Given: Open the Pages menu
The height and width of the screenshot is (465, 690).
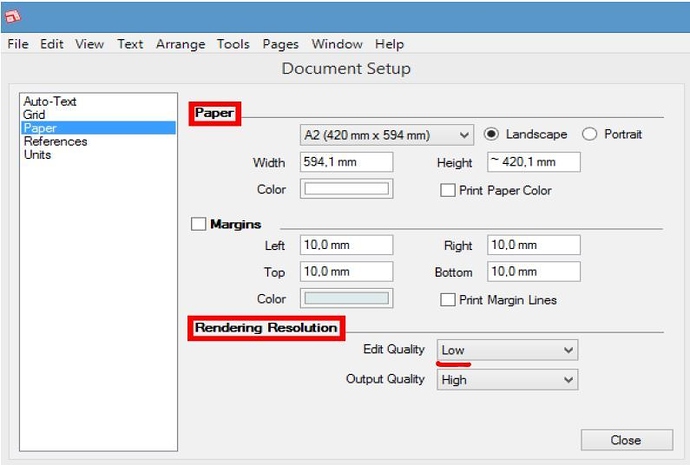Looking at the screenshot, I should pyautogui.click(x=281, y=44).
